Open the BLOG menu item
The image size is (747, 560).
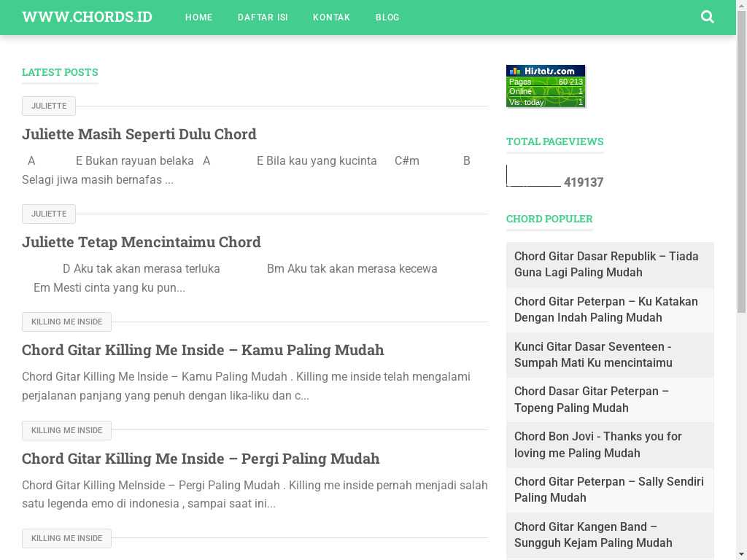click(387, 17)
